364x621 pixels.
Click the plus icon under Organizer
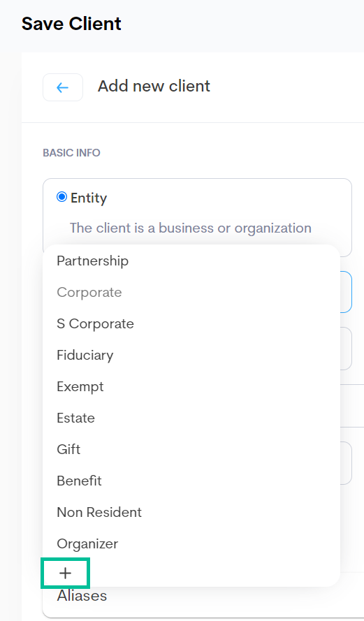(66, 573)
